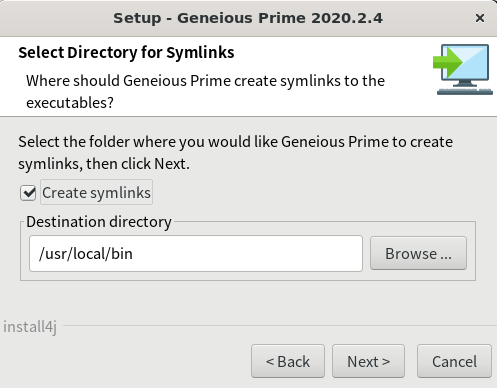Proceed by clicking Next >

[x=368, y=361]
